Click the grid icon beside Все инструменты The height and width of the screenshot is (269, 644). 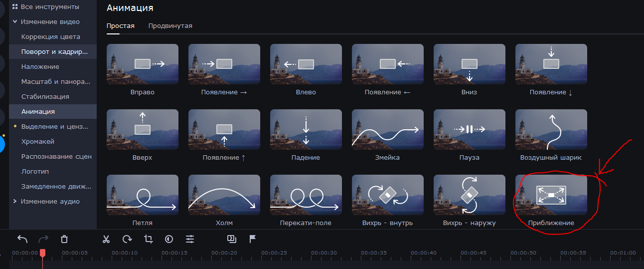coord(15,7)
